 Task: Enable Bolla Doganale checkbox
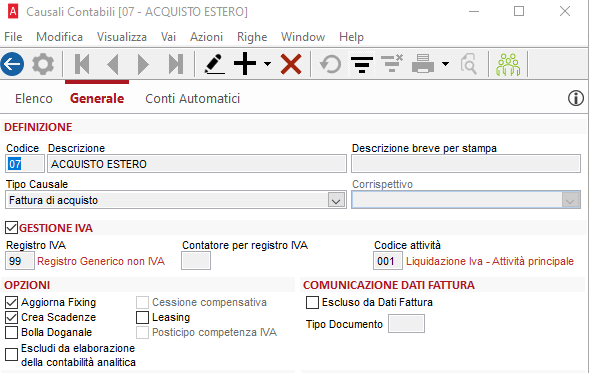point(11,332)
